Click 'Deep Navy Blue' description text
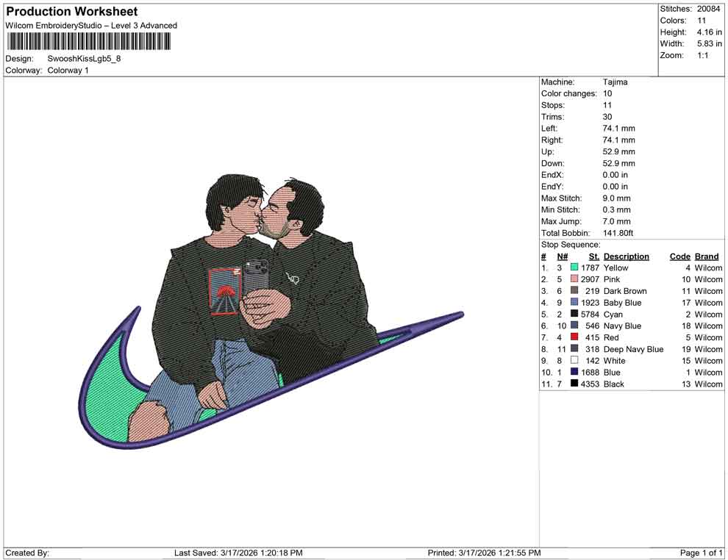Screen dimensions: 728x560 (x=633, y=349)
